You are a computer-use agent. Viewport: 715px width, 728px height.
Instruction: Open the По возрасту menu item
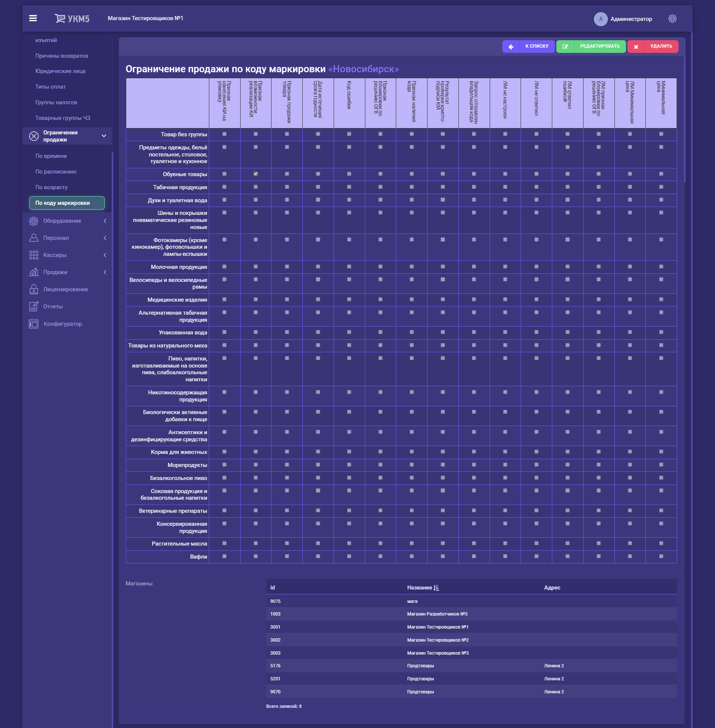[51, 187]
